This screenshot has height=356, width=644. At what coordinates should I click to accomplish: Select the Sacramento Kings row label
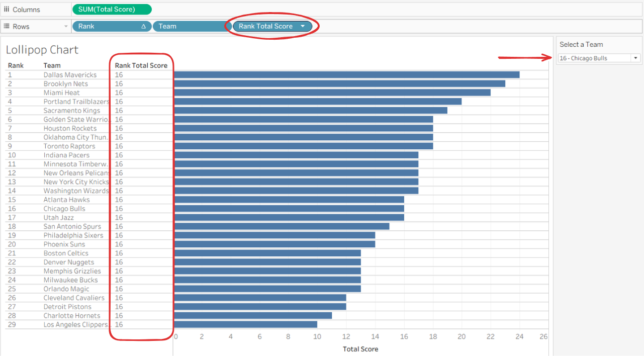pyautogui.click(x=72, y=111)
